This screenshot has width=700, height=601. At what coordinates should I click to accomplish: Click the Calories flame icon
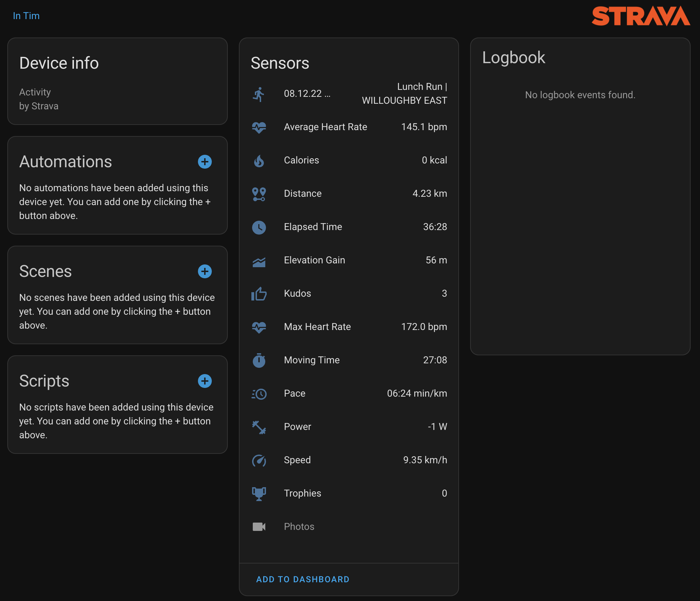259,161
